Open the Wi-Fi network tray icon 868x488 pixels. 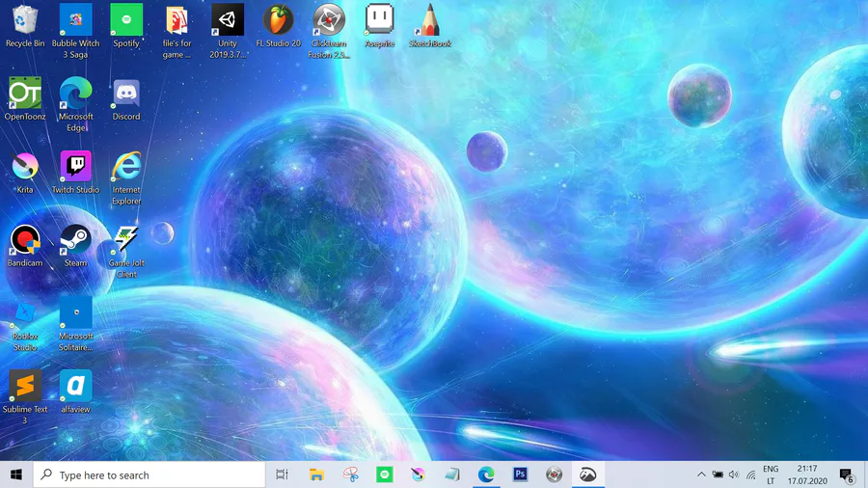(750, 474)
